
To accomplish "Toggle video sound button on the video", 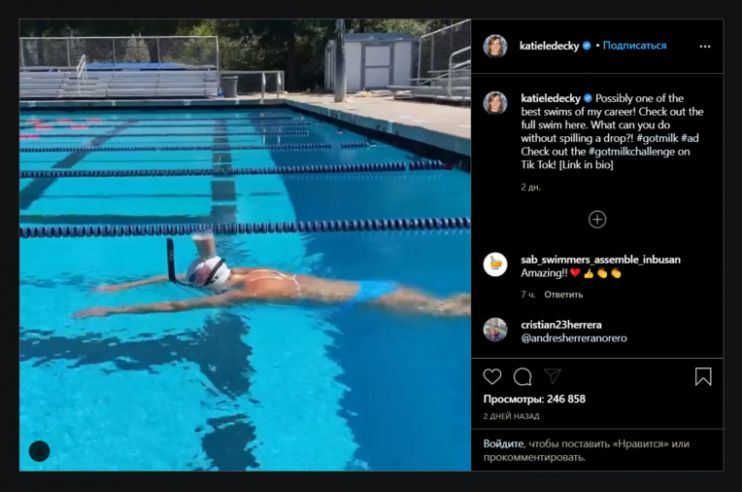I will [39, 450].
